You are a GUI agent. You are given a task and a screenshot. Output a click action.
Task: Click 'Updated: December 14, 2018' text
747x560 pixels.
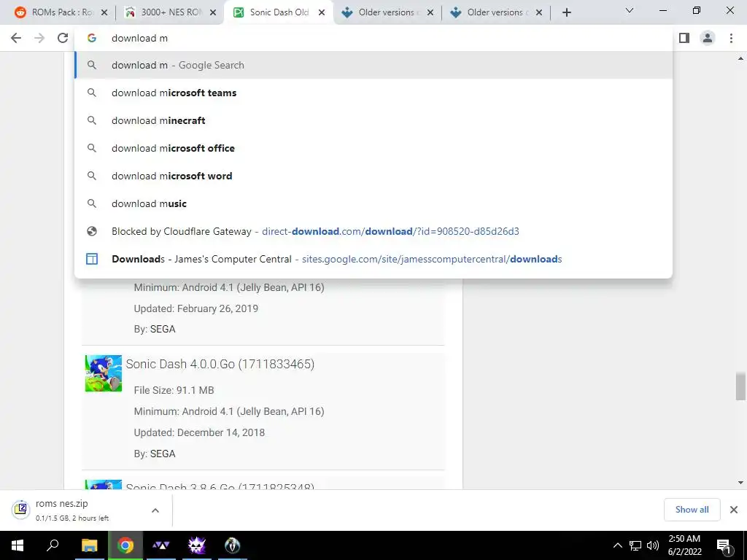click(x=199, y=432)
